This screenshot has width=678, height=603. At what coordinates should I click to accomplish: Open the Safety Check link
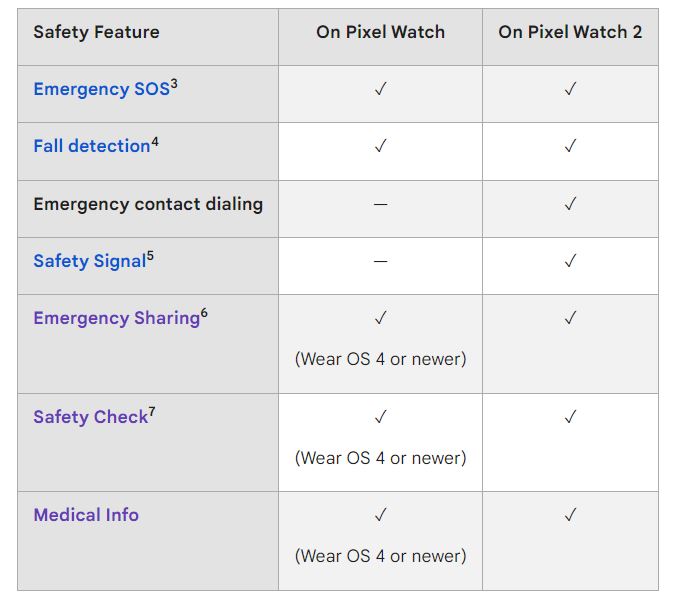click(91, 417)
